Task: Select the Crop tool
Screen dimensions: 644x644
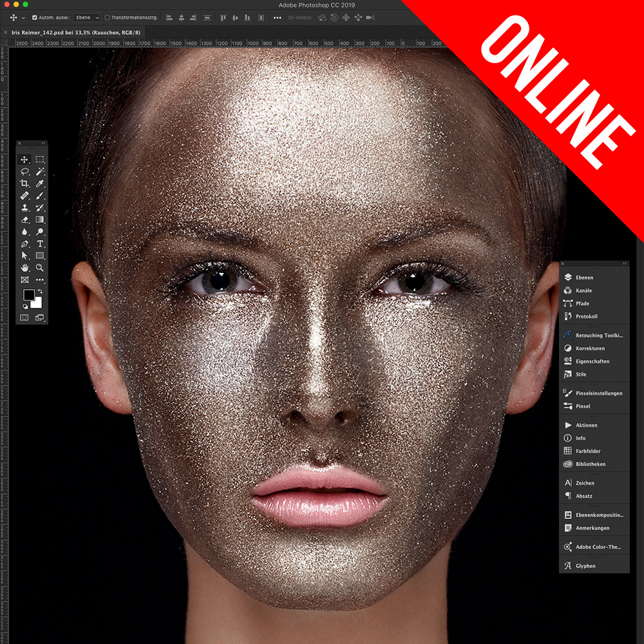Action: (x=24, y=184)
